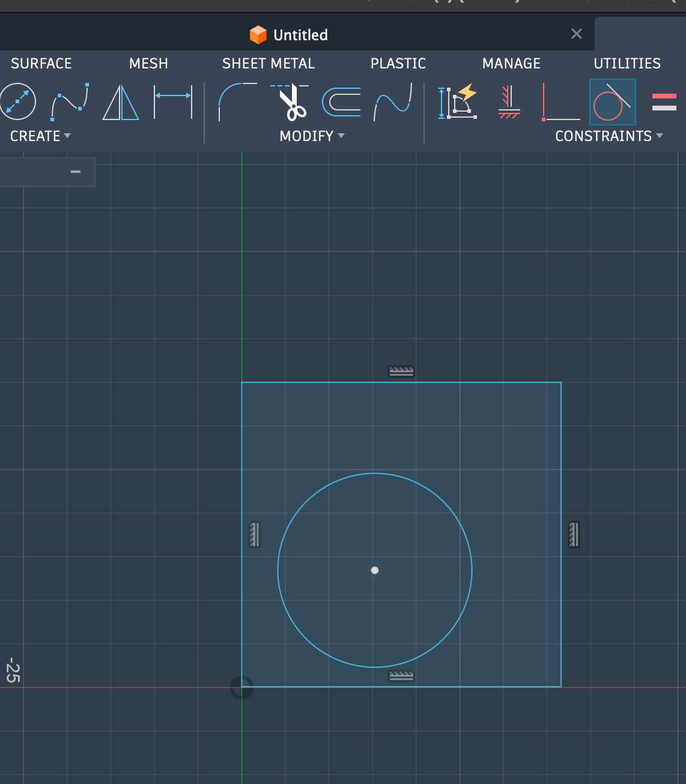
Task: Switch to the SHEET METAL tab
Action: 268,64
